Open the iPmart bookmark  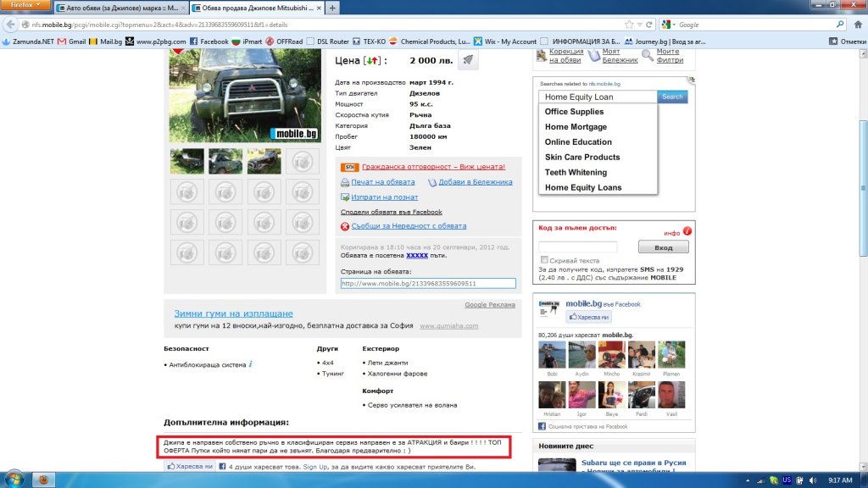(x=247, y=42)
